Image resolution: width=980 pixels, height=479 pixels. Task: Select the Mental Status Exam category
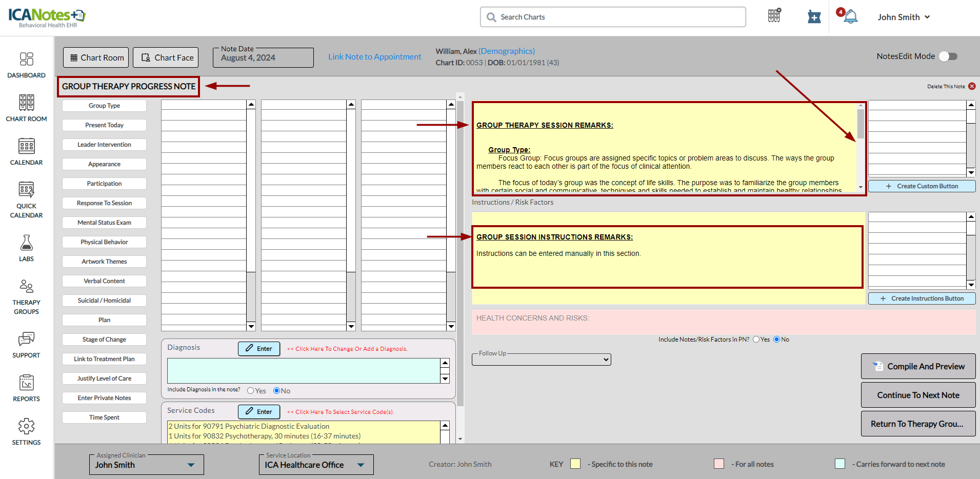(x=104, y=223)
